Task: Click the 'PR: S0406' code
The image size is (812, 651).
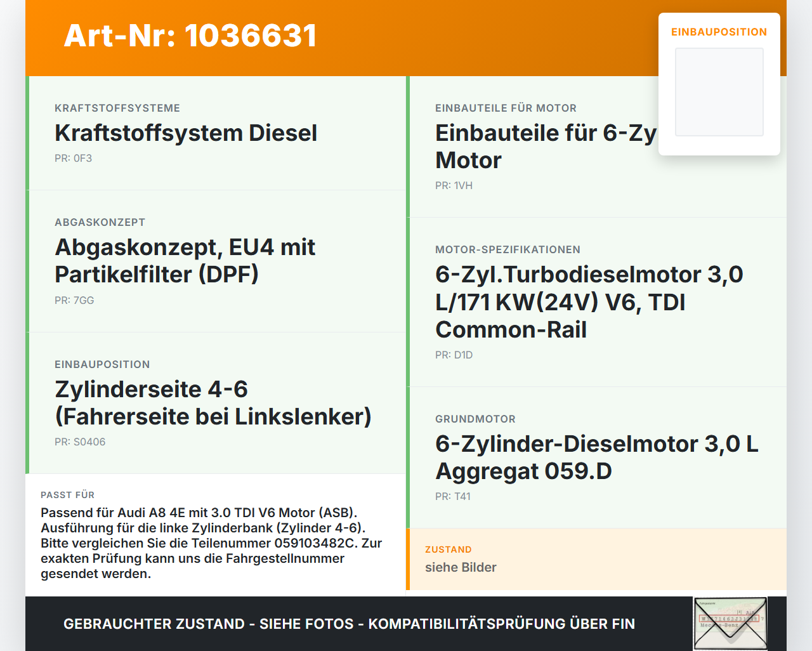Action: pyautogui.click(x=80, y=442)
